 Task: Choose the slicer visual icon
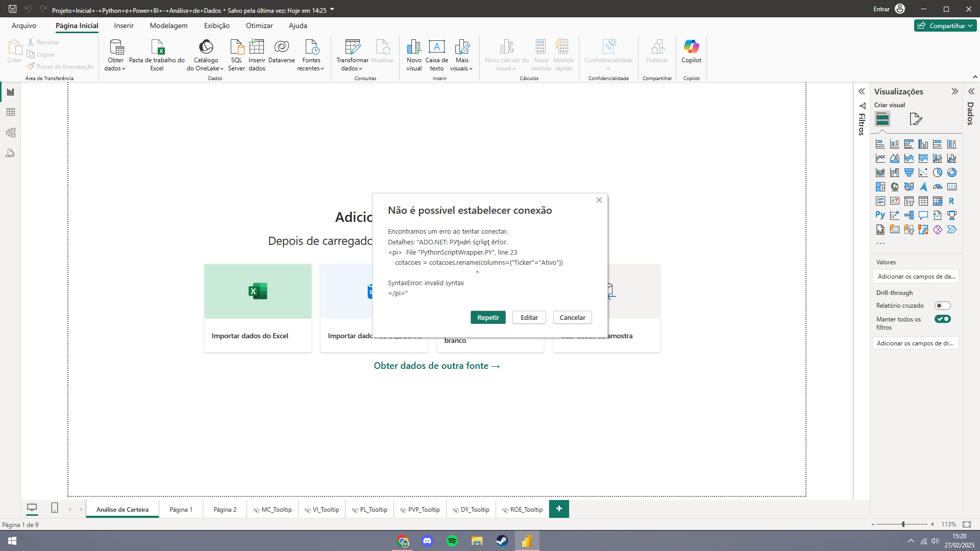909,201
